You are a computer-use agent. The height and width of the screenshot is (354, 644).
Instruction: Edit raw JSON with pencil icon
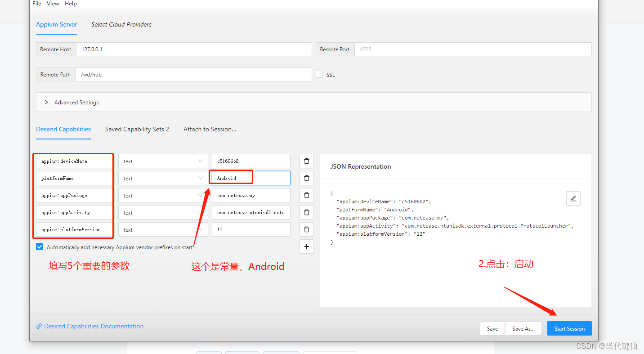click(x=573, y=198)
